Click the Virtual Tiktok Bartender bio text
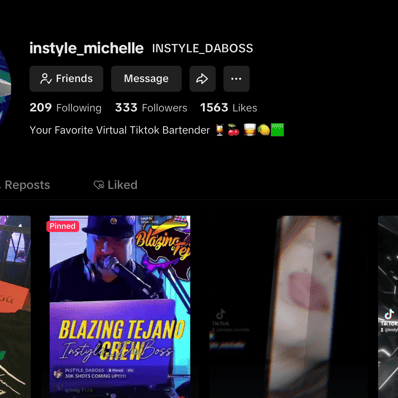Screen dimensions: 398x398 [x=157, y=130]
